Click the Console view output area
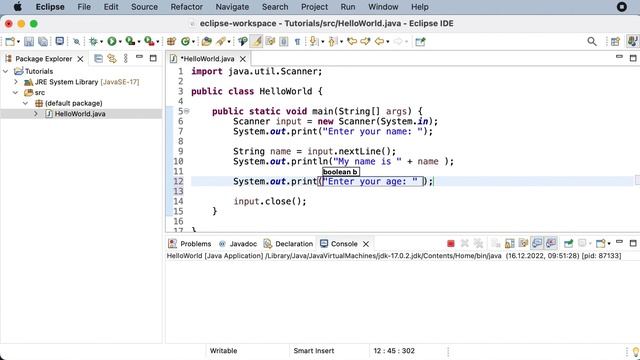The height and width of the screenshot is (360, 640). coord(402,302)
